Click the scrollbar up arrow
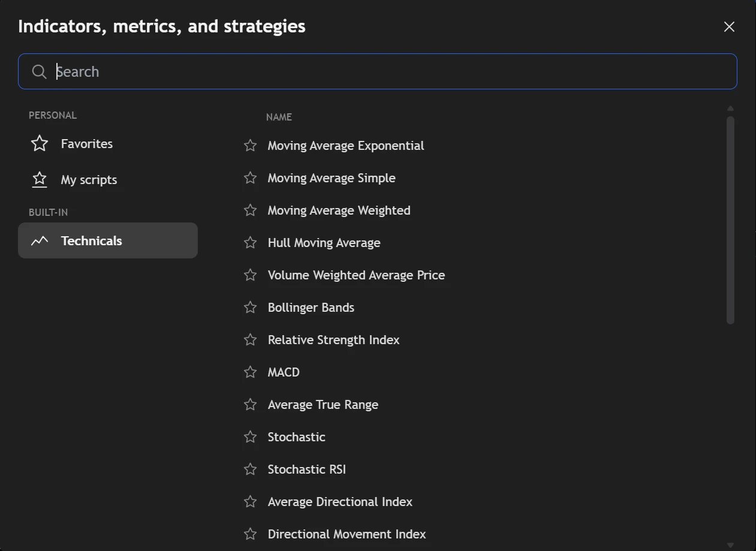756x551 pixels. [x=730, y=109]
